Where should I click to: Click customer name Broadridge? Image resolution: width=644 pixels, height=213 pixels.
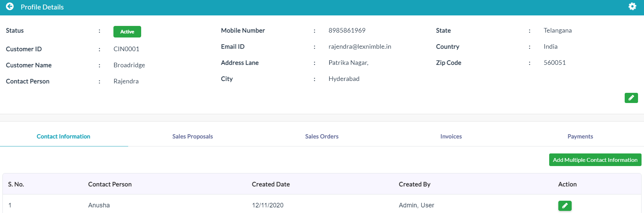(129, 65)
